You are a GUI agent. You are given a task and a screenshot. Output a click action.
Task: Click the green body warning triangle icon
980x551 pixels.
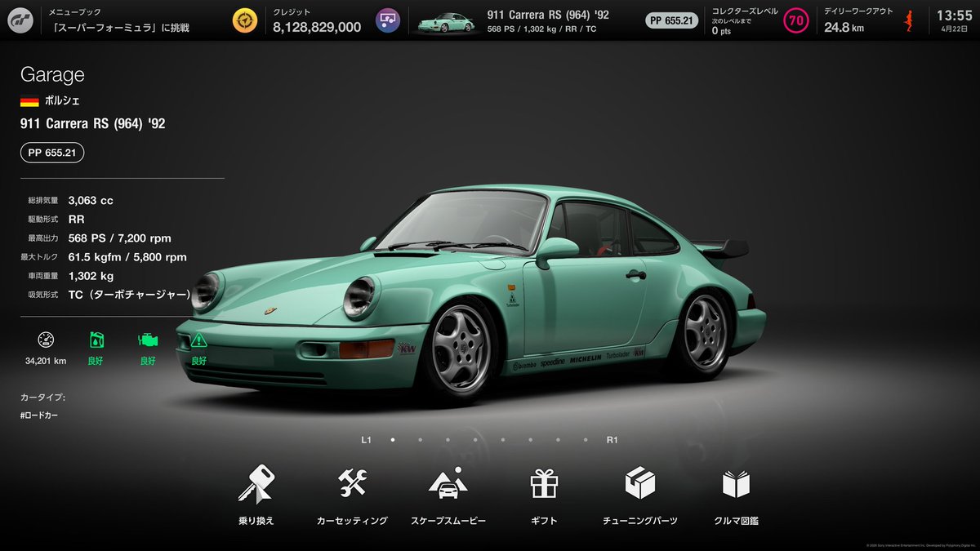198,340
